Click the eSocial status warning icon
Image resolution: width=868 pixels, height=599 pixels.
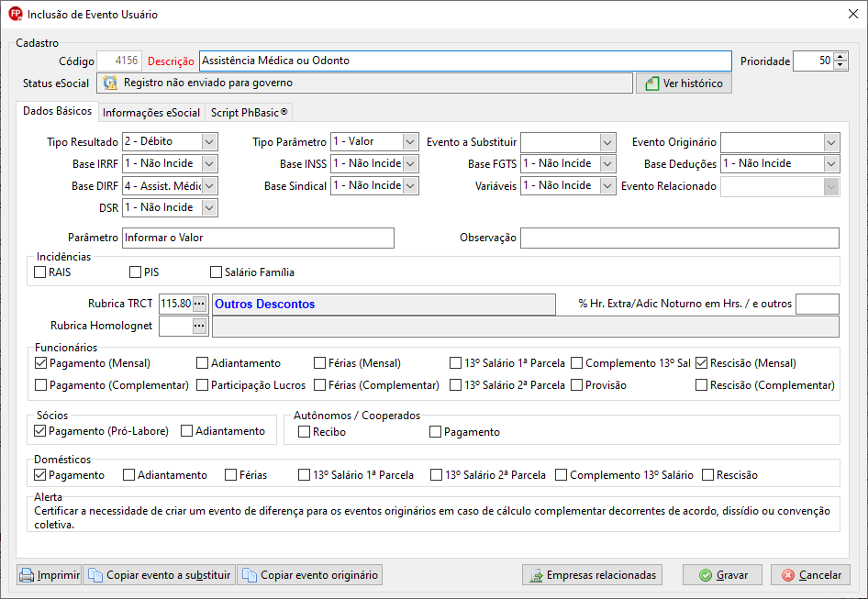tap(110, 83)
